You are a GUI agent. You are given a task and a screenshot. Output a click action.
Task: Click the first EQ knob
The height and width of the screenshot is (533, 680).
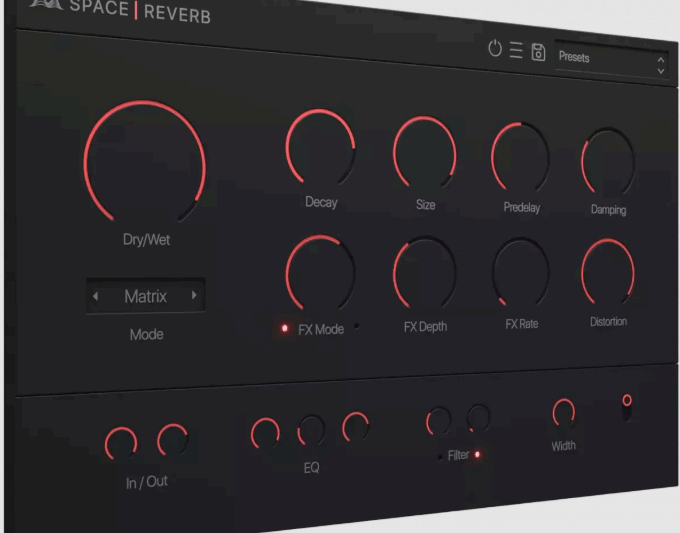265,433
